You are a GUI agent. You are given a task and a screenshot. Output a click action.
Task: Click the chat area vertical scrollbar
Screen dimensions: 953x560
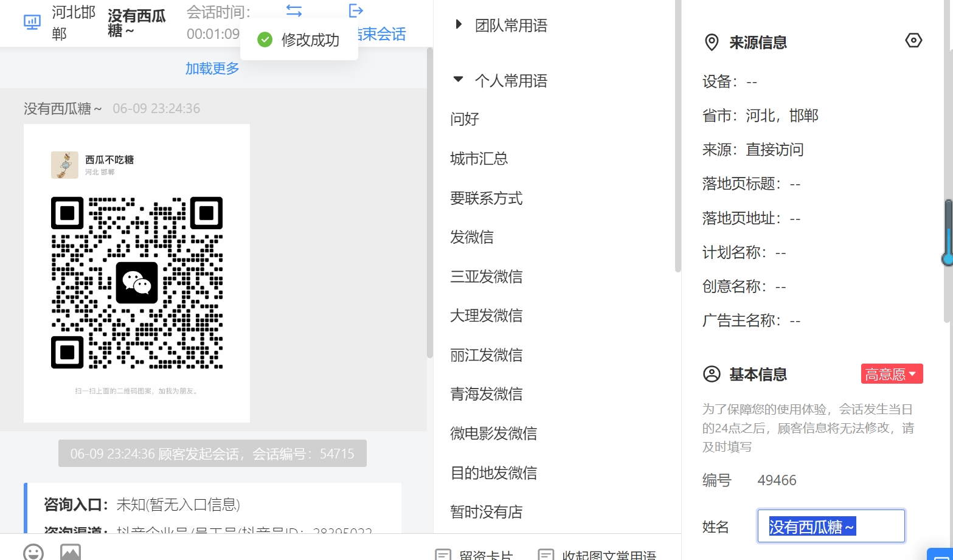click(430, 203)
